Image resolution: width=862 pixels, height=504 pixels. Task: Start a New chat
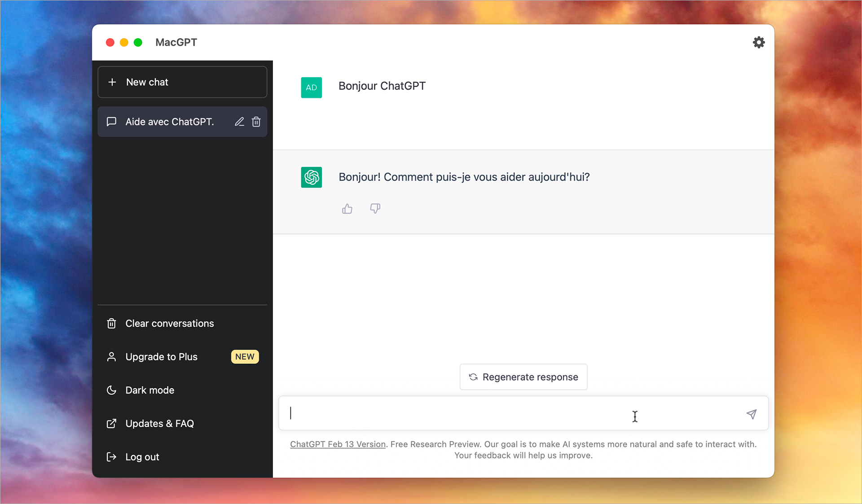tap(182, 82)
